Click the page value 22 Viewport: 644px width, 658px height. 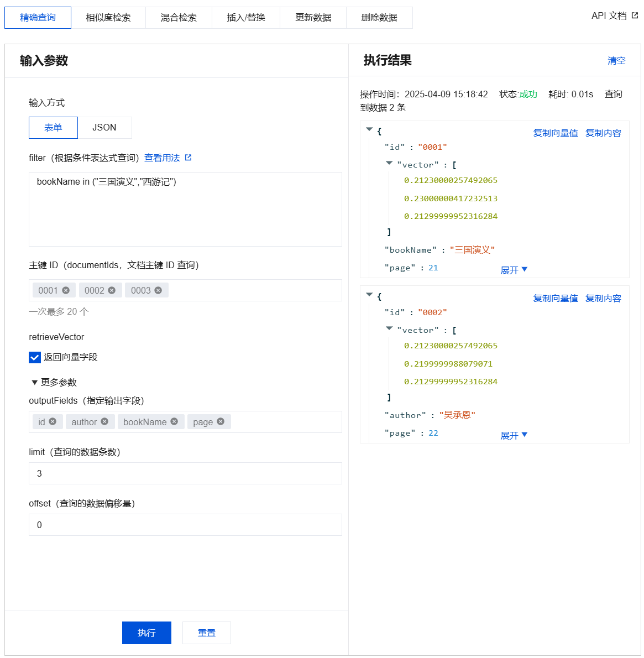(433, 433)
